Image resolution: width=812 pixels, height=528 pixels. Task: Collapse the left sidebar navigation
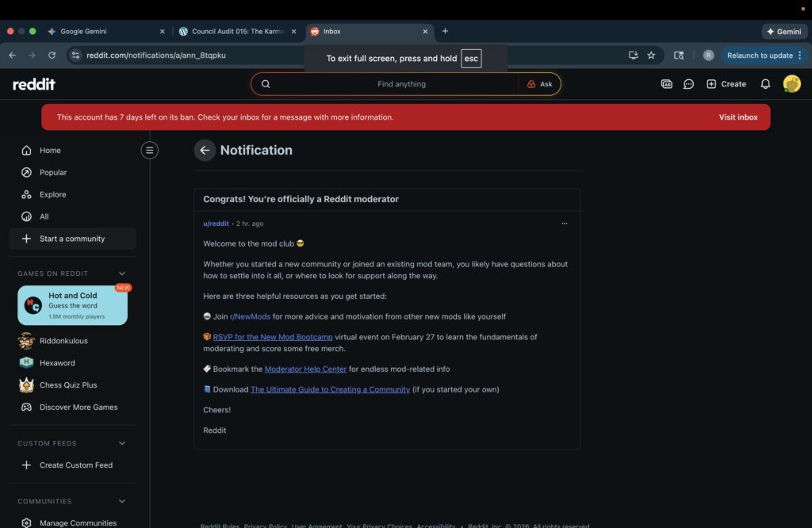149,150
